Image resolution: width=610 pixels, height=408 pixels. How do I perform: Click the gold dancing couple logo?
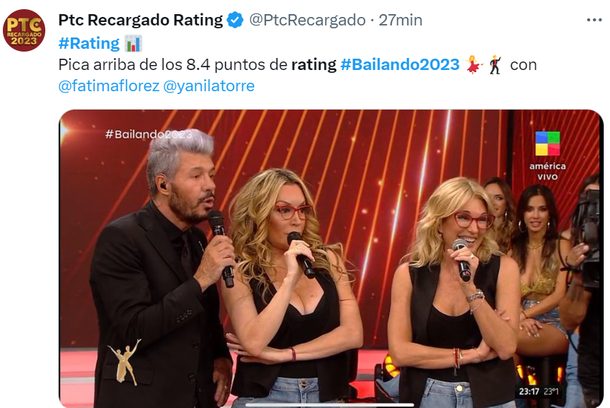tap(125, 362)
